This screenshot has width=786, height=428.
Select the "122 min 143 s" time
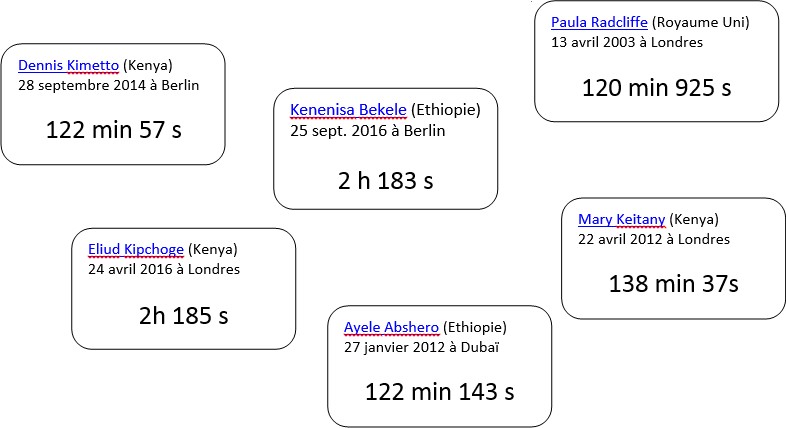tap(440, 392)
